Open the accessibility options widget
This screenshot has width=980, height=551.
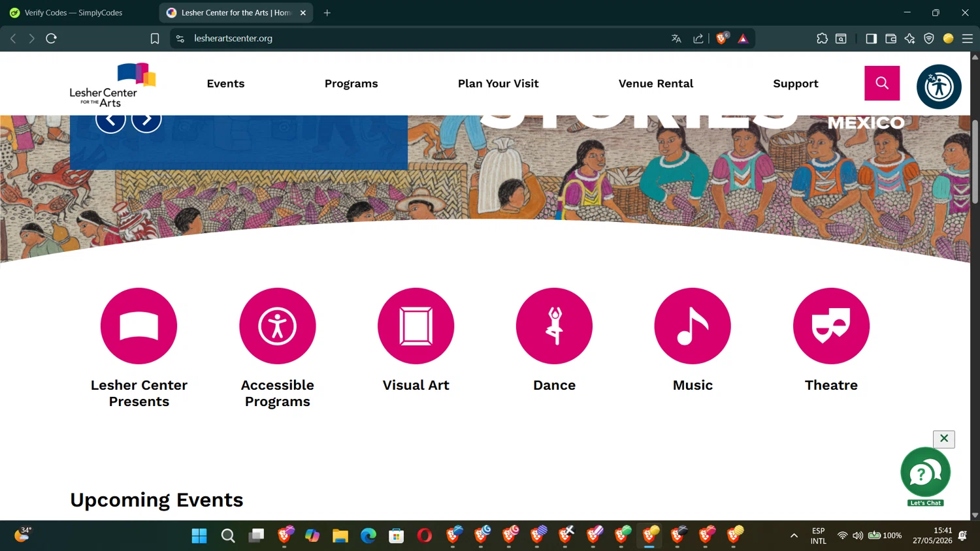pyautogui.click(x=939, y=86)
